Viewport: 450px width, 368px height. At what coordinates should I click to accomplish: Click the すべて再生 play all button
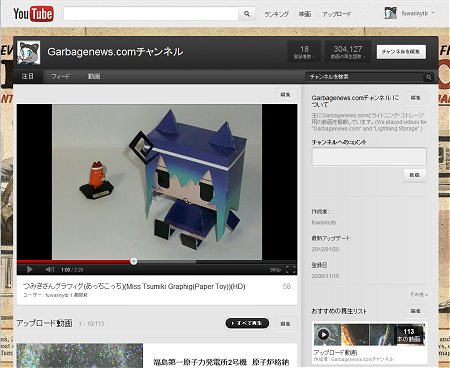click(247, 323)
